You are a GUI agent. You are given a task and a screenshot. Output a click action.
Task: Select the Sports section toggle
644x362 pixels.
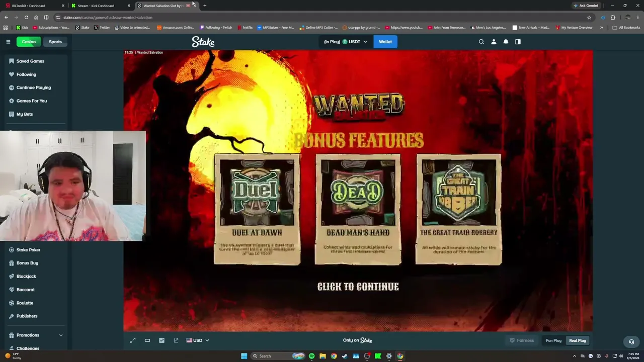[55, 42]
